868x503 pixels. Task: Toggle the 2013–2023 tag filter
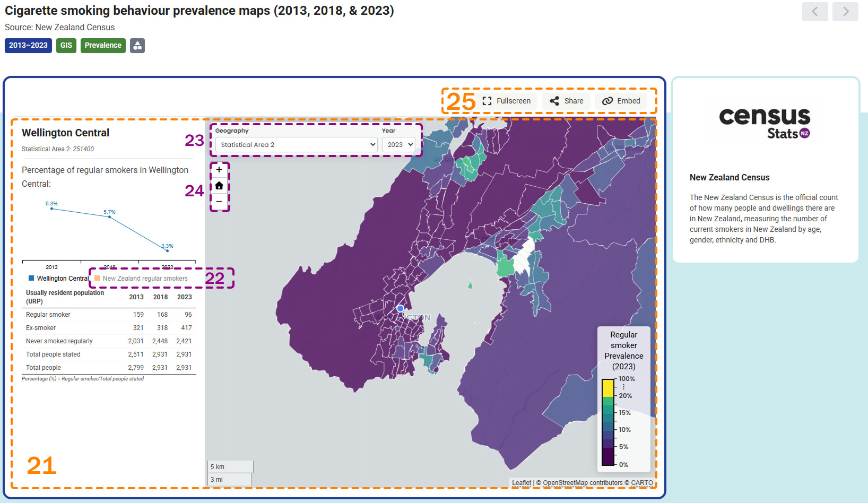pyautogui.click(x=28, y=46)
